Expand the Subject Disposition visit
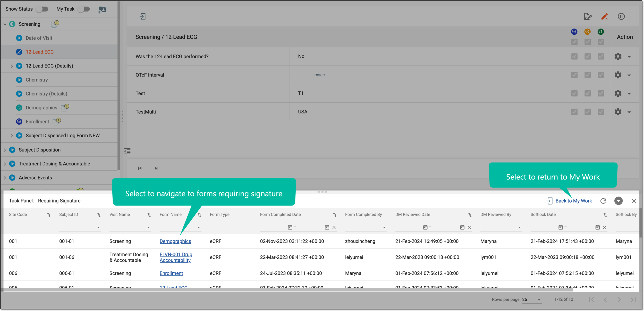 5,150
